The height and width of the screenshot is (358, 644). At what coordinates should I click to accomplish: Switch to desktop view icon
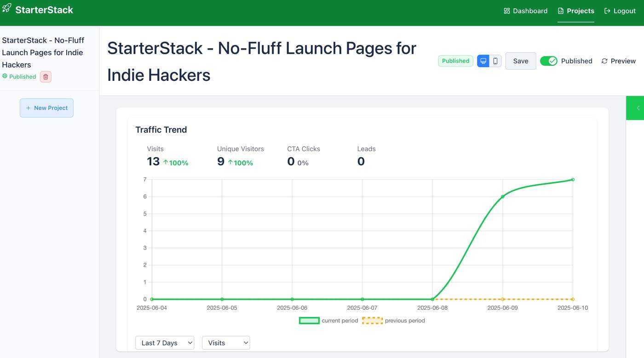[483, 61]
